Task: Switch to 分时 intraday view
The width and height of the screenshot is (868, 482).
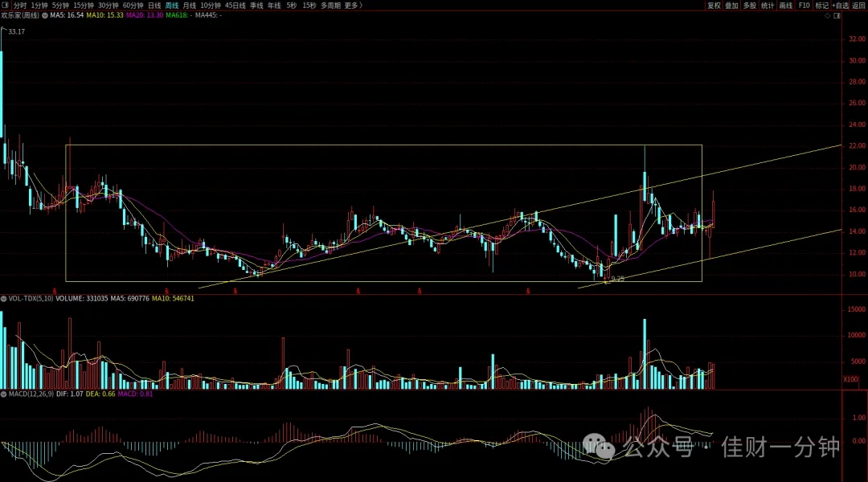Action: point(20,6)
